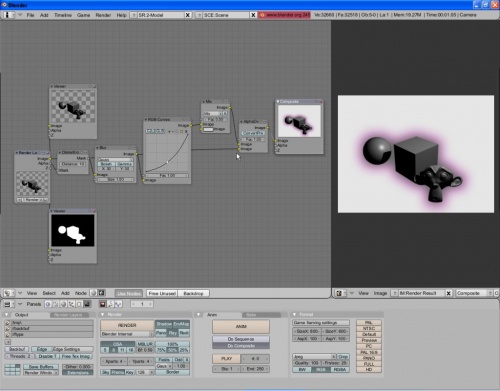Select the Shading context sphere icon
Image resolution: width=500 pixels, height=391 pixels.
pyautogui.click(x=63, y=304)
